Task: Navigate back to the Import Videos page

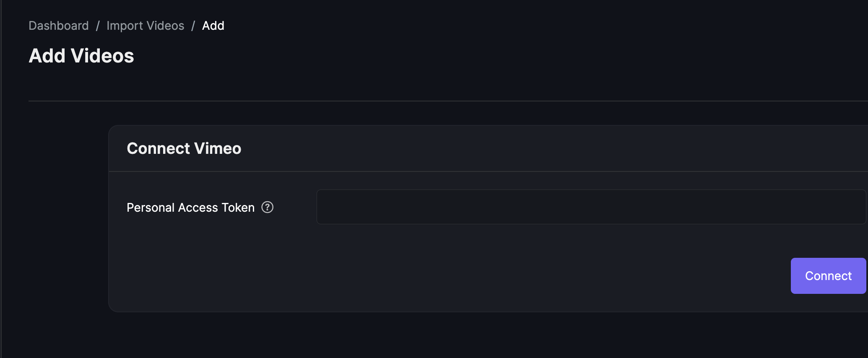Action: click(146, 26)
